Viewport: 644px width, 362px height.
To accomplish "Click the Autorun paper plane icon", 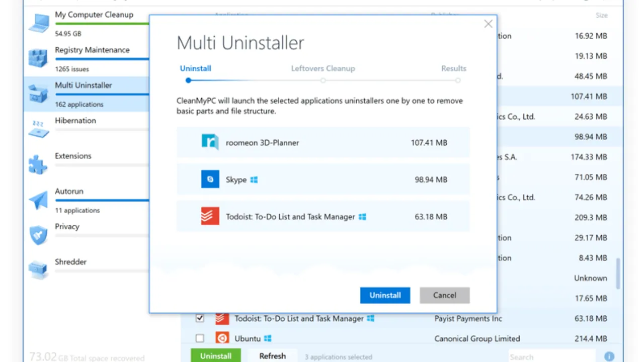I will pyautogui.click(x=39, y=200).
